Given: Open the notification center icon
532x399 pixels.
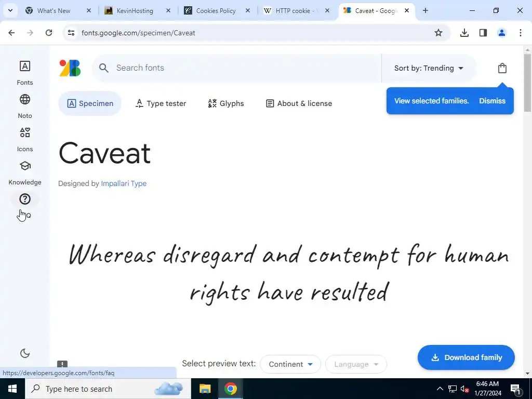Looking at the screenshot, I should (515, 389).
